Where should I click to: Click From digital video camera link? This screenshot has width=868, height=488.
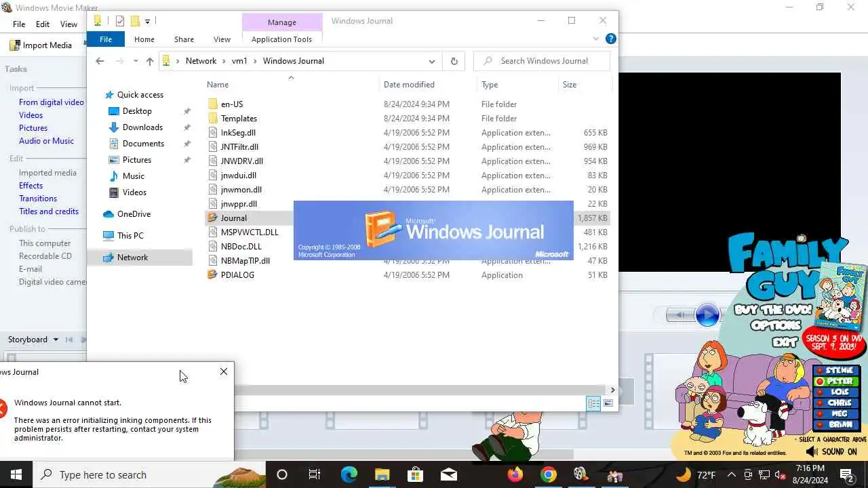pos(52,102)
